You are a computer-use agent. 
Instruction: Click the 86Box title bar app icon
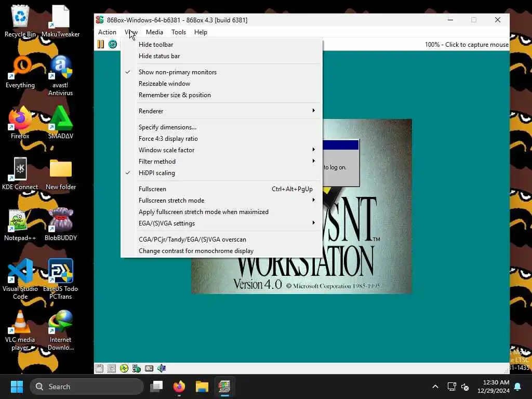(x=100, y=20)
